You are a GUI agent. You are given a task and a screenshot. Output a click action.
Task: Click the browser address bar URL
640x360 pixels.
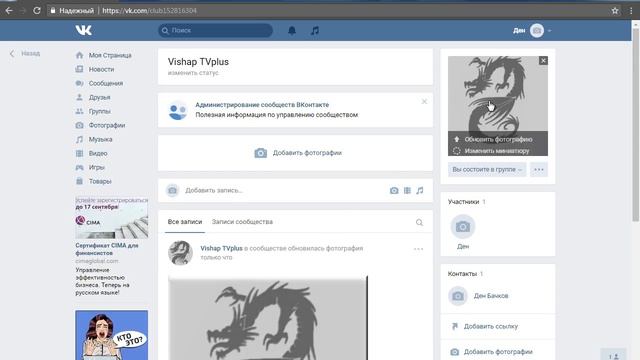click(x=149, y=11)
